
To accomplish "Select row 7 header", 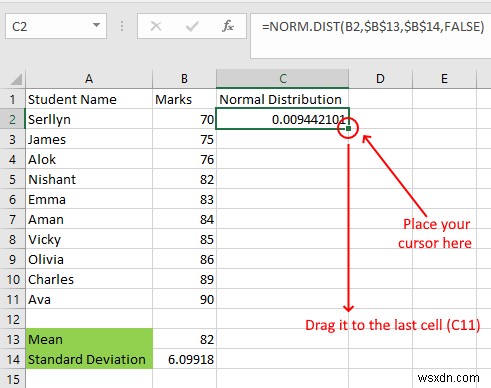I will click(x=13, y=219).
